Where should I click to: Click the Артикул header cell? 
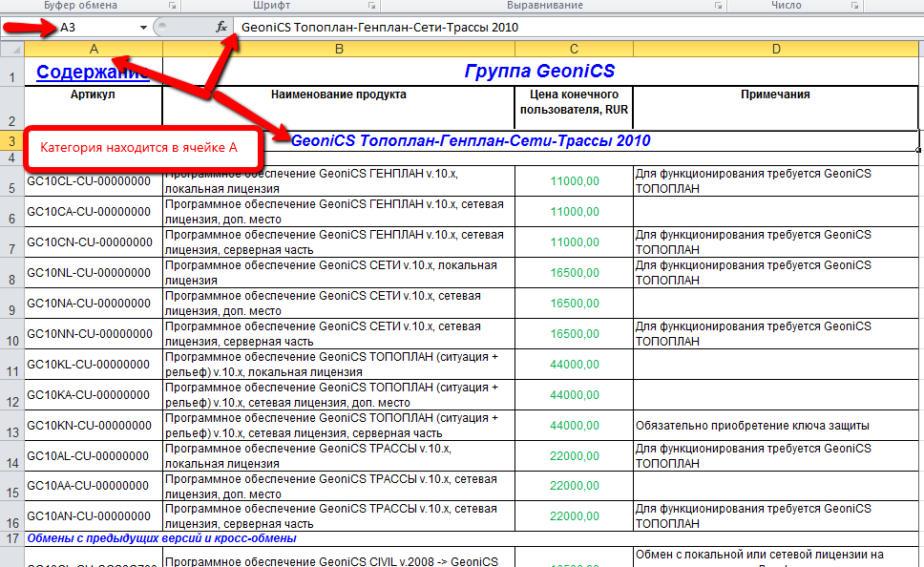(x=94, y=107)
